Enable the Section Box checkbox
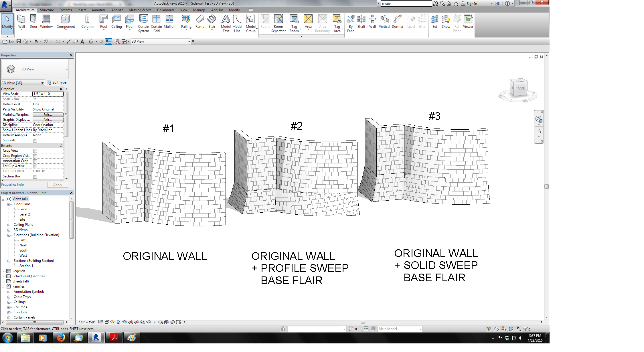Viewport: 644px width, 352px height. 35,177
